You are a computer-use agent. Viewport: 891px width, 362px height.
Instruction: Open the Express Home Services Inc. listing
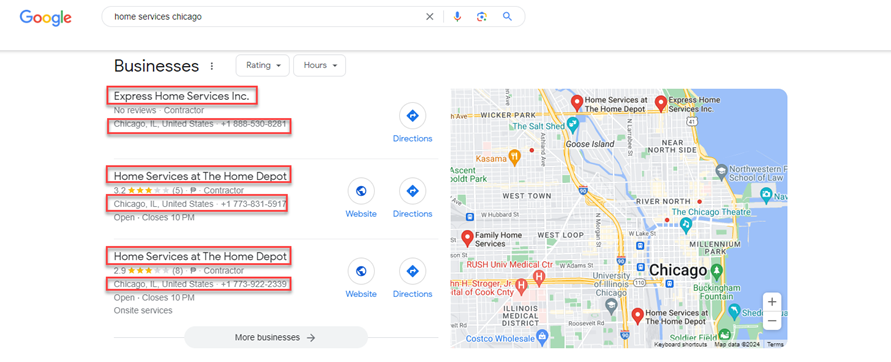point(182,96)
